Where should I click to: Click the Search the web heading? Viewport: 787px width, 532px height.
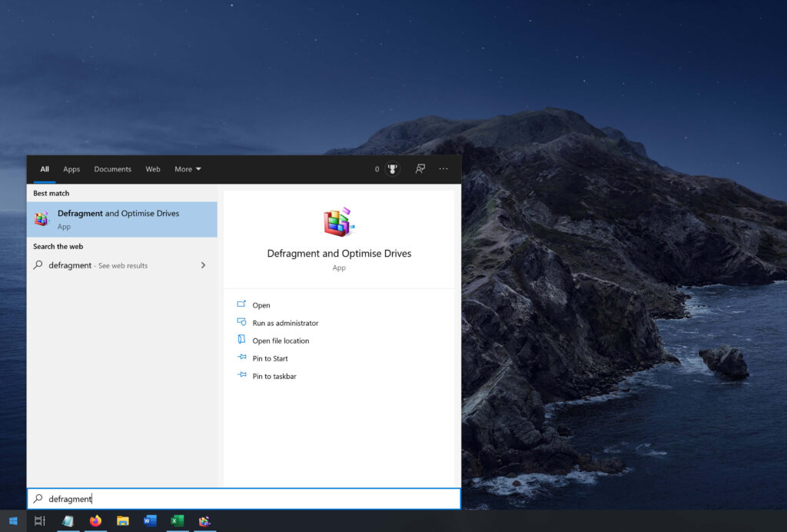pos(58,247)
